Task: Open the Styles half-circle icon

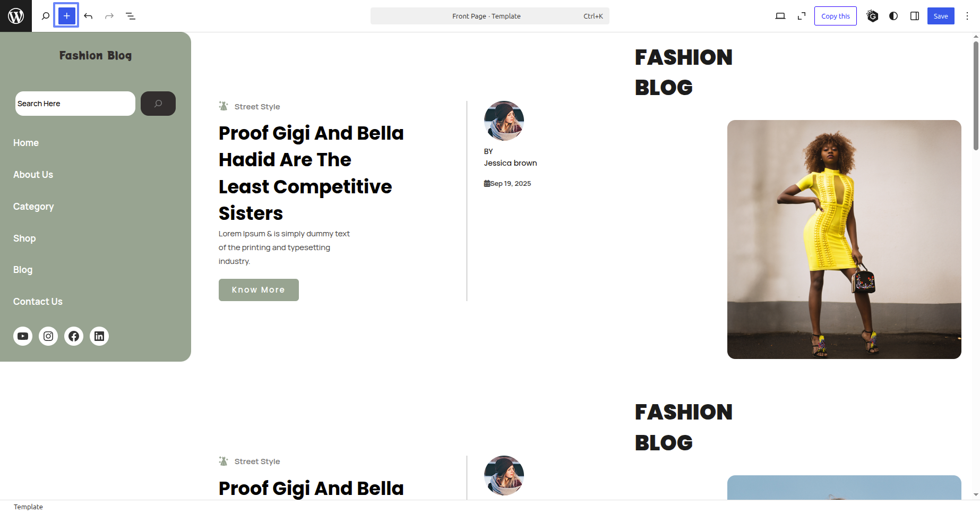Action: (893, 16)
